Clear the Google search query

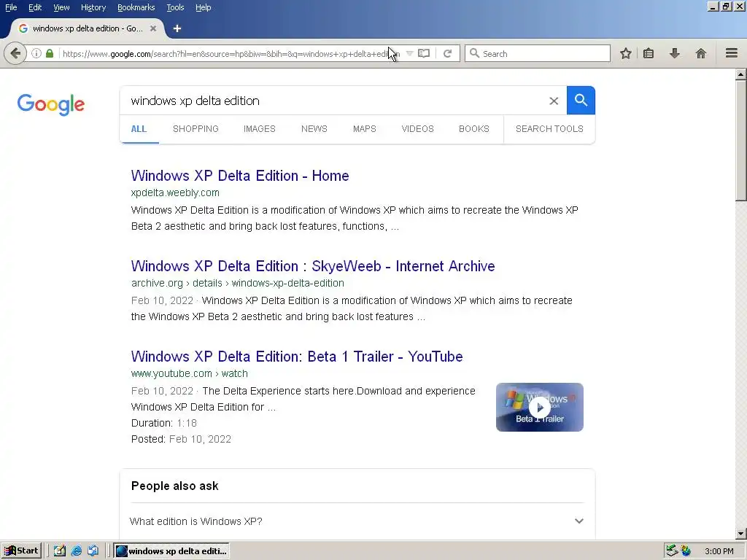coord(554,101)
